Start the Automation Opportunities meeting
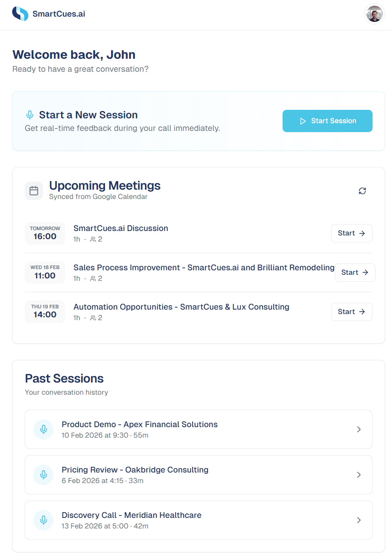 pyautogui.click(x=351, y=312)
